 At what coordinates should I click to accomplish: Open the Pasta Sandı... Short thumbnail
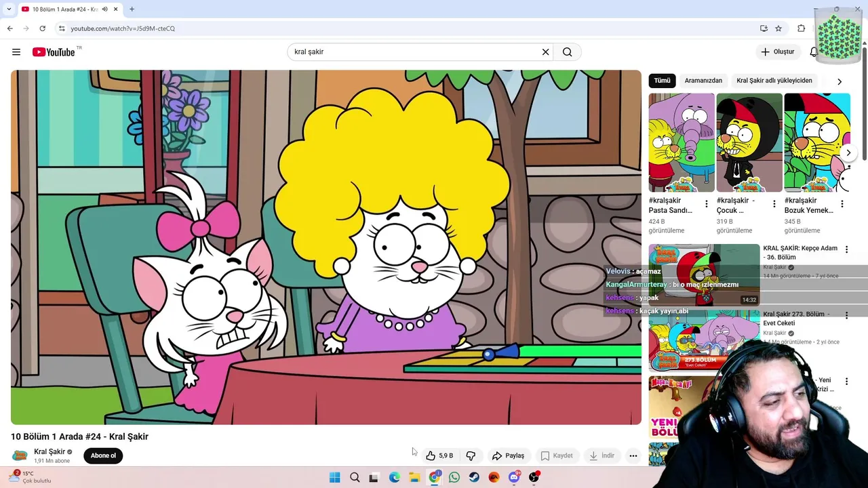click(682, 142)
